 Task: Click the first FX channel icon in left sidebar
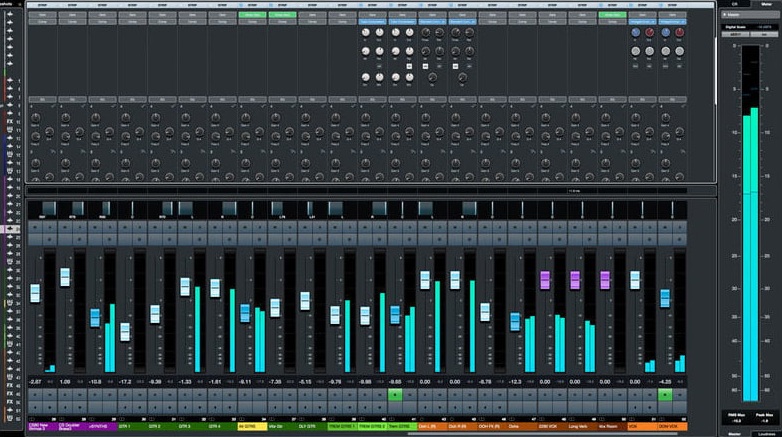9,121
